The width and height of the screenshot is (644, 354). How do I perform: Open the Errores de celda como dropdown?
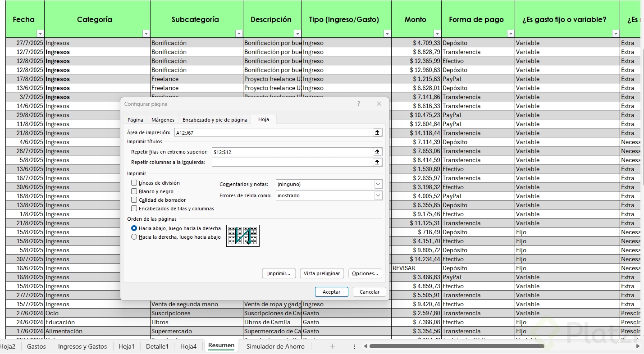pyautogui.click(x=378, y=195)
